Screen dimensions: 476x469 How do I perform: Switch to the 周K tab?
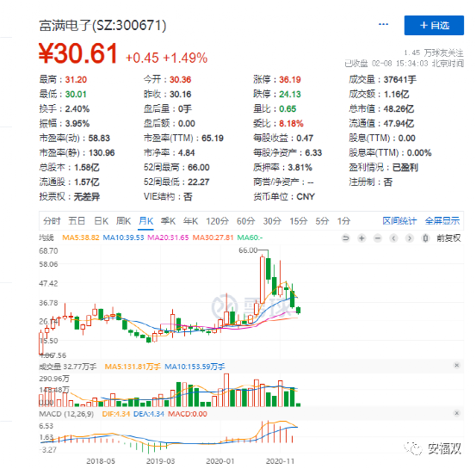tap(124, 221)
